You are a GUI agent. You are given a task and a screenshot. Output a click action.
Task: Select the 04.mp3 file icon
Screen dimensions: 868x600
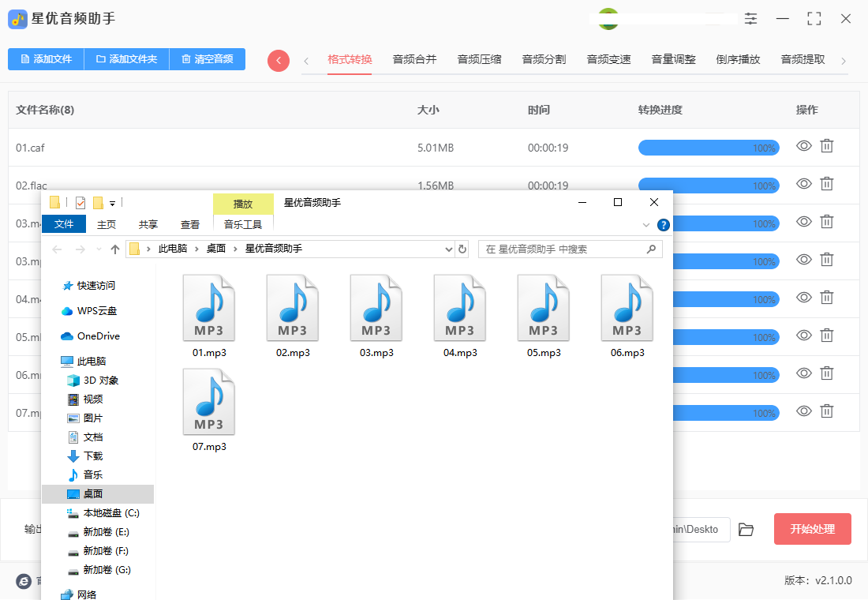[460, 308]
